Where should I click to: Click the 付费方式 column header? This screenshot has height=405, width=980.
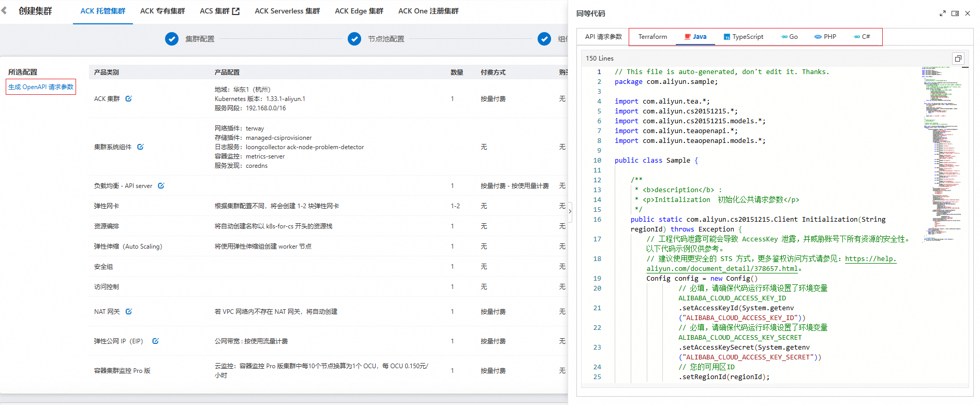493,73
